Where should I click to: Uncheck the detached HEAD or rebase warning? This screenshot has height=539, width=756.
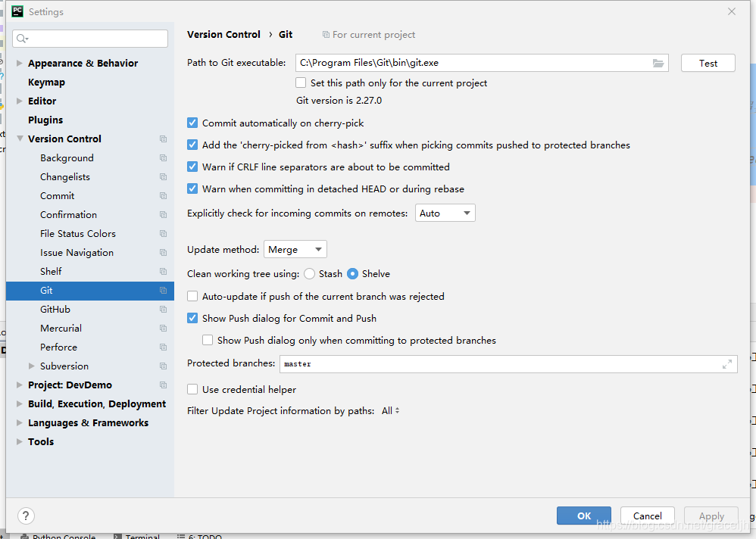pos(192,188)
